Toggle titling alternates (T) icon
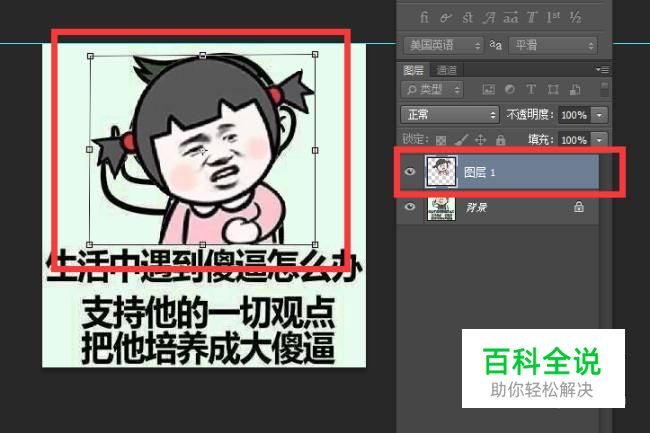Viewport: 650px width, 433px height. tap(532, 18)
